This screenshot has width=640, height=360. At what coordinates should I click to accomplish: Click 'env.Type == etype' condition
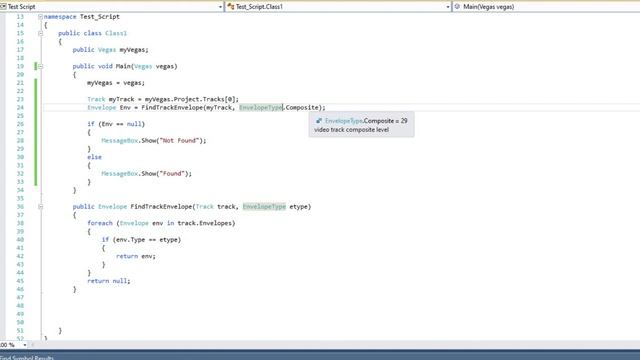click(147, 240)
